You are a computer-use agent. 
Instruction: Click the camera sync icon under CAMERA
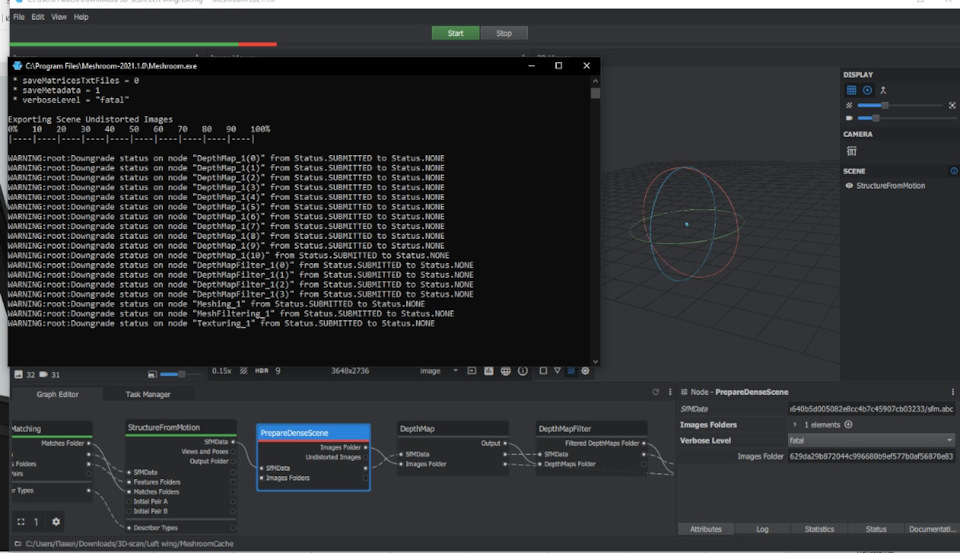tap(851, 151)
